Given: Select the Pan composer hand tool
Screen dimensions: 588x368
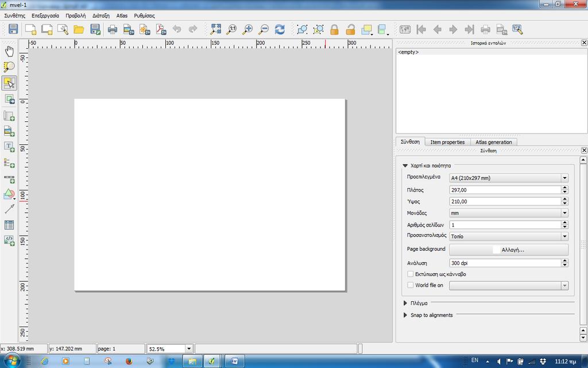Looking at the screenshot, I should click(x=9, y=51).
